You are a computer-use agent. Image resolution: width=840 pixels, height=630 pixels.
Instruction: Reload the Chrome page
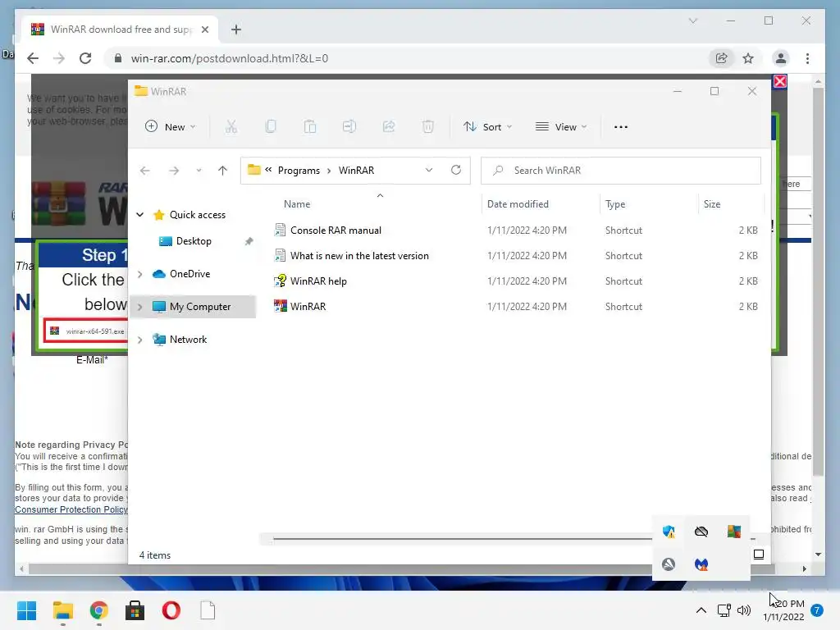[x=85, y=58]
